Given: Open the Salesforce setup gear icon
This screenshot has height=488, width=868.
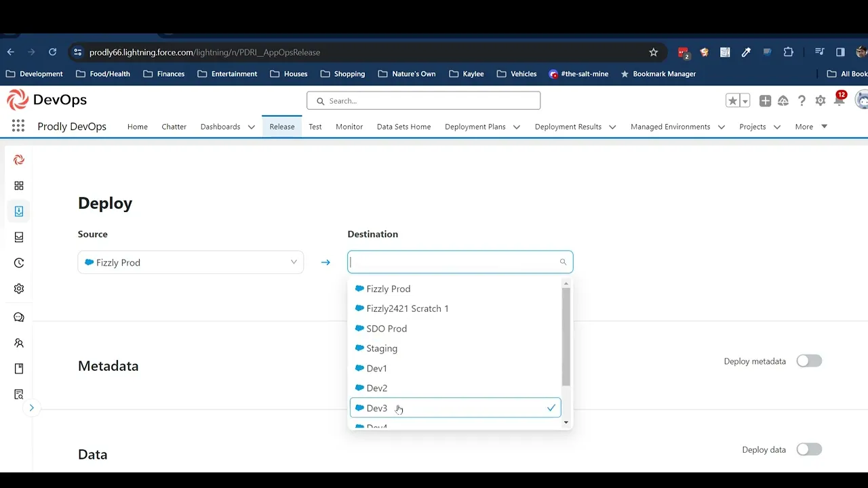Looking at the screenshot, I should tap(821, 101).
